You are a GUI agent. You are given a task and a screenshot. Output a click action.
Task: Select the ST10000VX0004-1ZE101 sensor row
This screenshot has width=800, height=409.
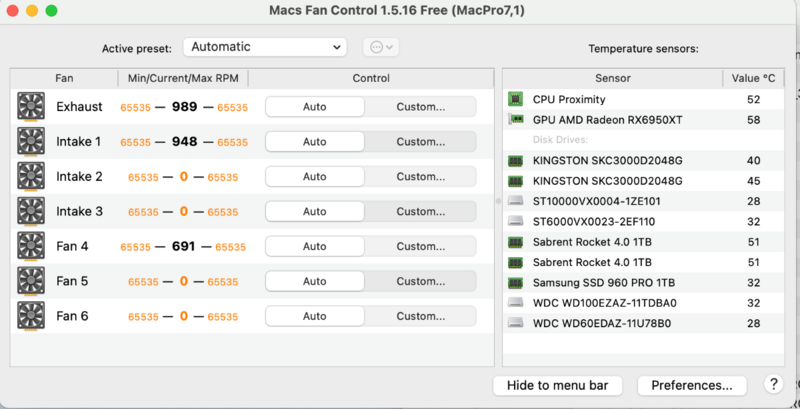coord(643,201)
